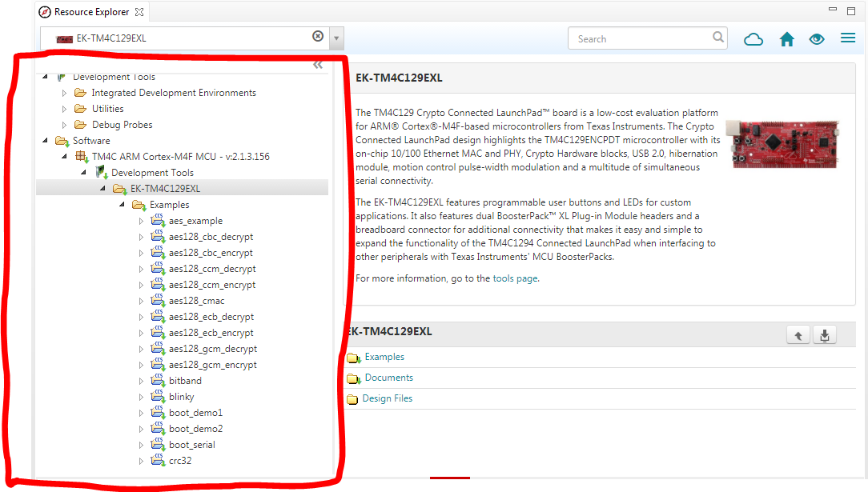Open the Examples folder link
This screenshot has height=492, width=868.
tap(384, 357)
